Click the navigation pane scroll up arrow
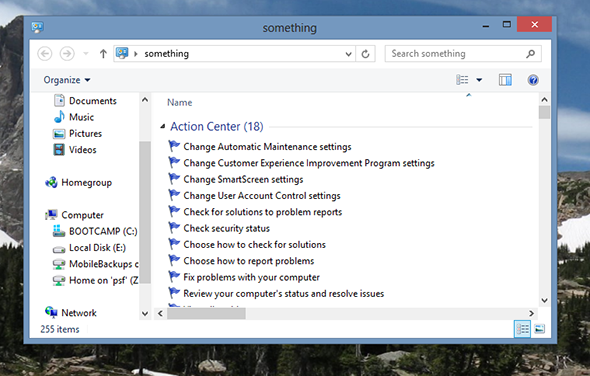Screen dimensions: 590x376 pos(145,100)
